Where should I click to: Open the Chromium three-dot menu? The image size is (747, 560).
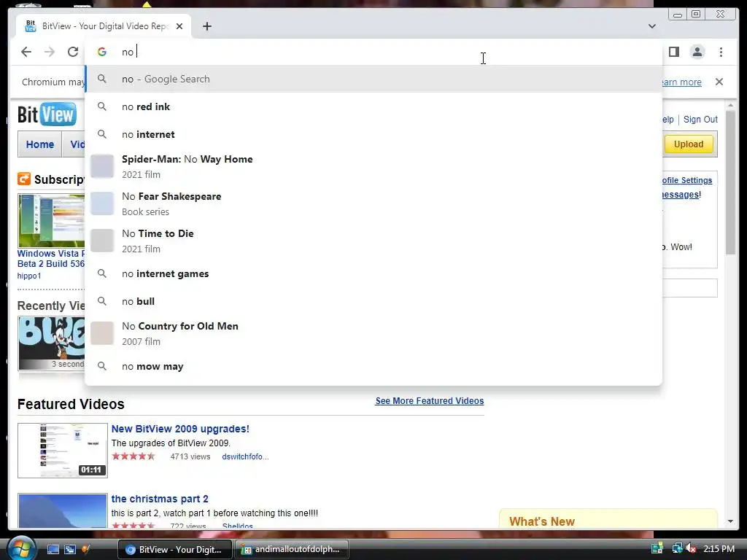pos(721,52)
